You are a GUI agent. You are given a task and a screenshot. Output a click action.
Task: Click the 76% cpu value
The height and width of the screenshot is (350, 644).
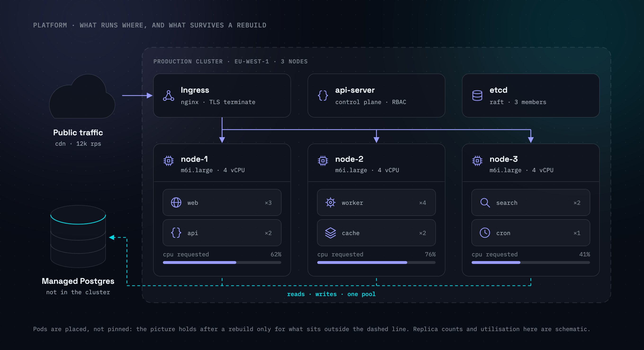tap(430, 254)
